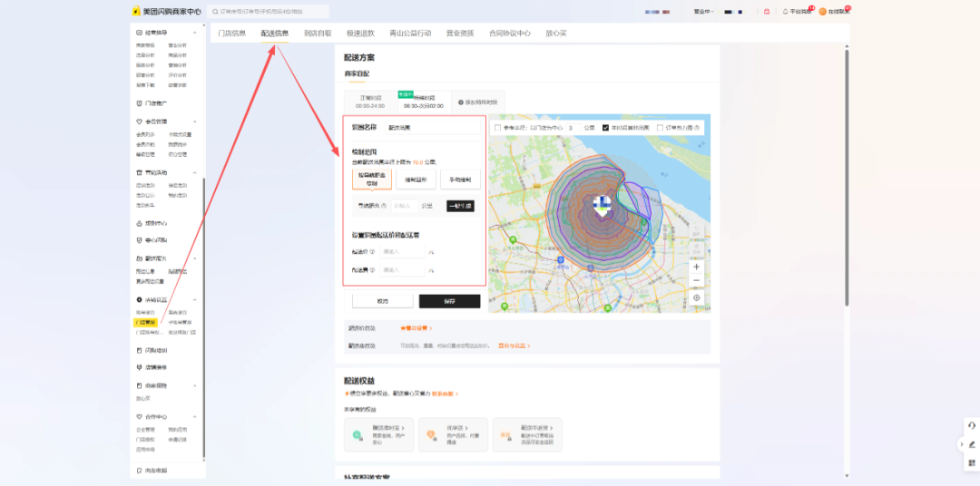Click the add special time period button
Viewport: 980px width, 486px height.
click(x=478, y=102)
